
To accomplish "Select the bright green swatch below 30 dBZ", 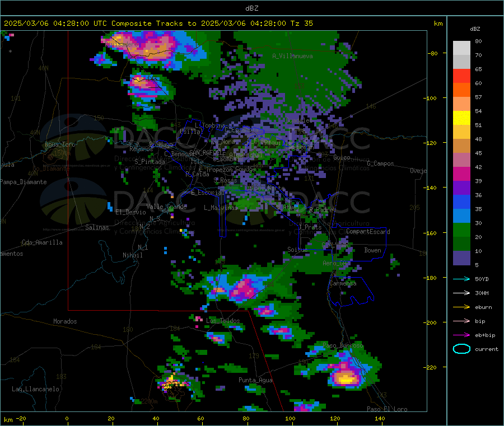I will click(461, 230).
